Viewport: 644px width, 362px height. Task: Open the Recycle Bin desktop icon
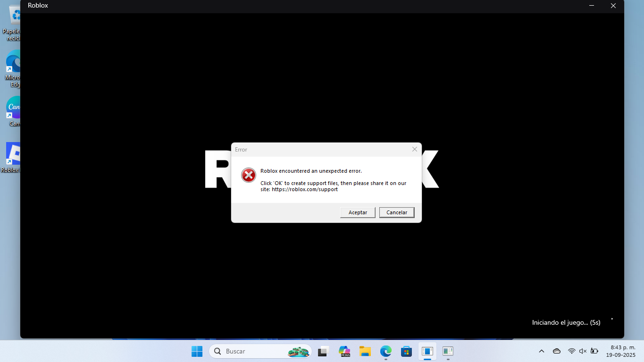[12, 22]
